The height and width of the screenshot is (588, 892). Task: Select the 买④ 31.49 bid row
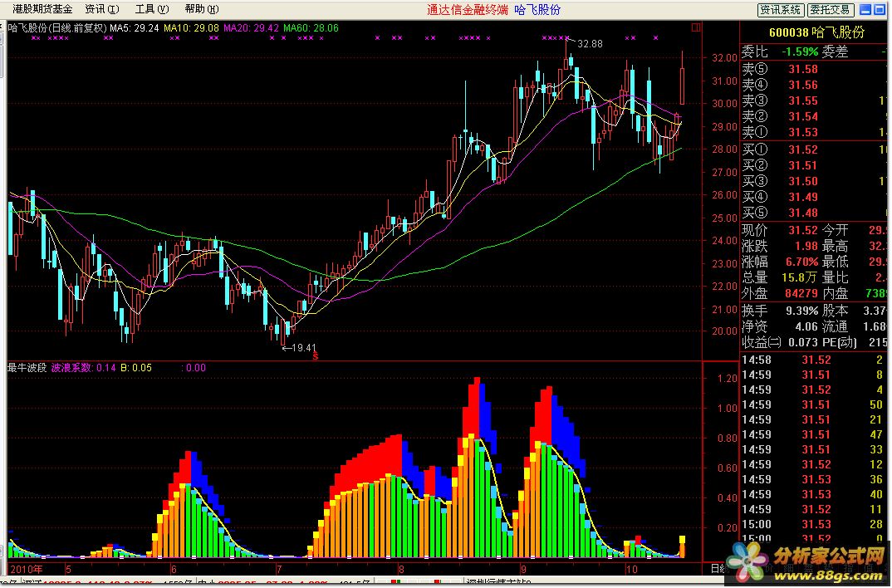pos(815,198)
